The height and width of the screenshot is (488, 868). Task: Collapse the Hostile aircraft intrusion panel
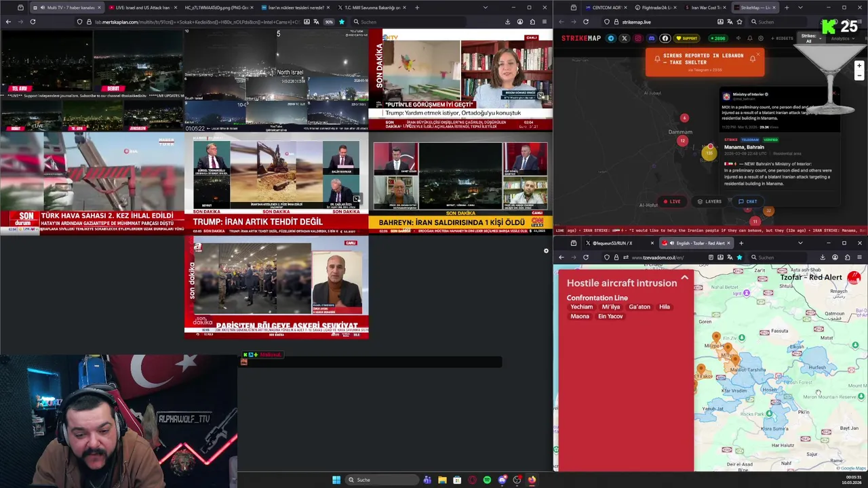[x=684, y=277]
